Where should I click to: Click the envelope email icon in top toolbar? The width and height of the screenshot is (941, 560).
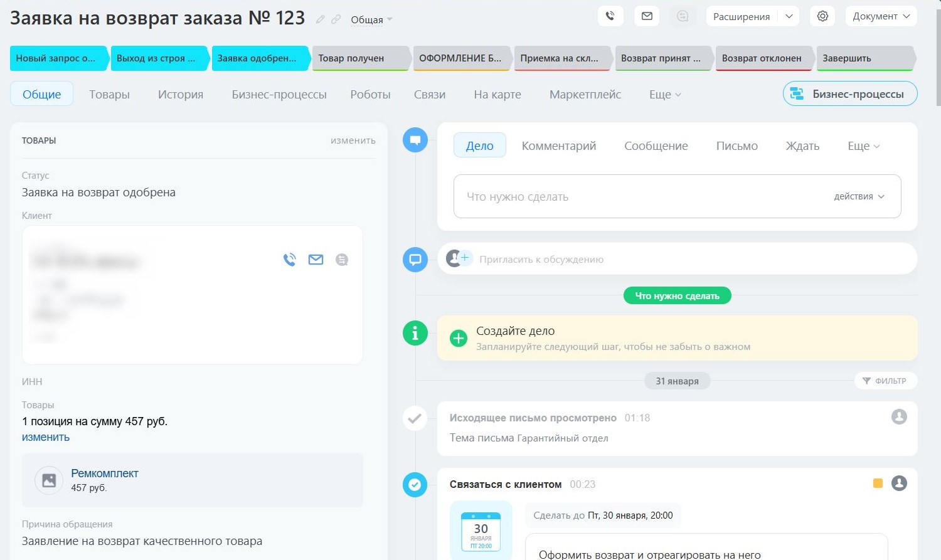click(647, 16)
